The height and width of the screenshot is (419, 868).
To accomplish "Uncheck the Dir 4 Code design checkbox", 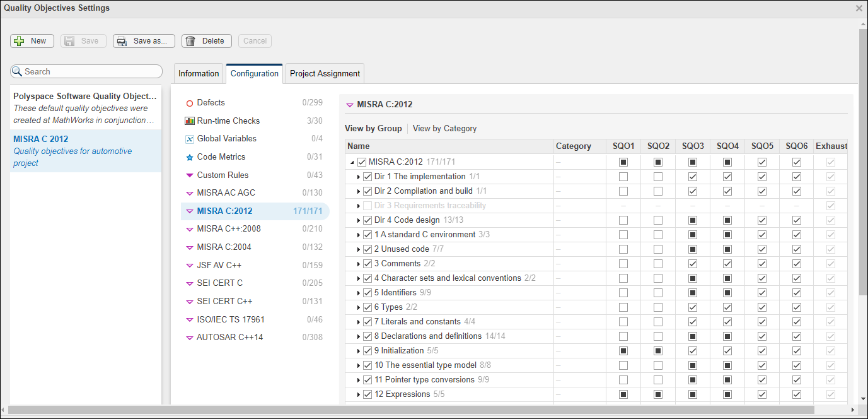I will click(368, 220).
